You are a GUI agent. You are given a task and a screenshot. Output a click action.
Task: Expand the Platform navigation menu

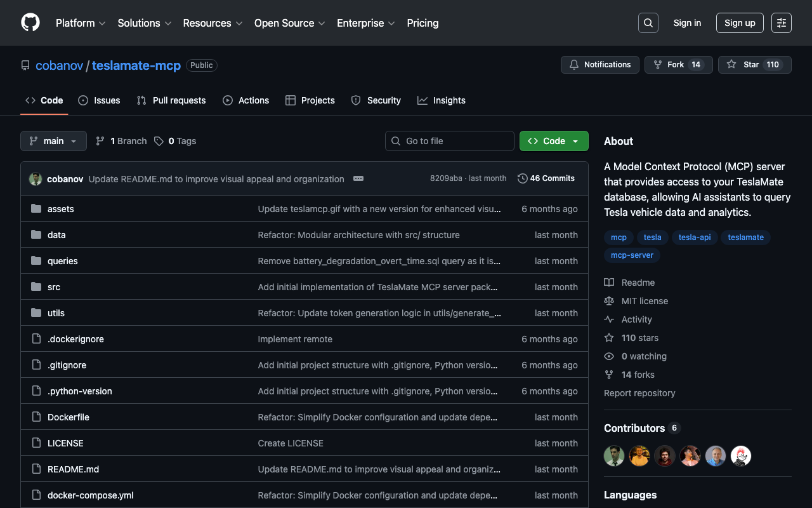coord(81,23)
